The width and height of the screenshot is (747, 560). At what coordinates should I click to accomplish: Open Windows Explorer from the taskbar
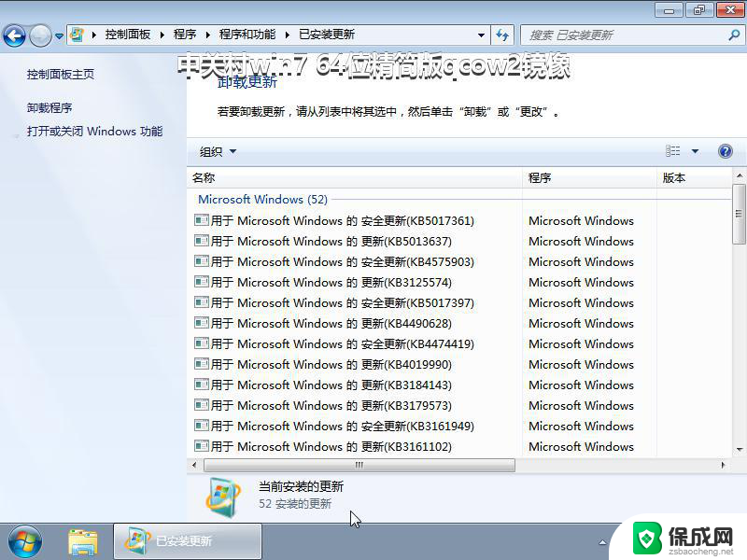[83, 542]
